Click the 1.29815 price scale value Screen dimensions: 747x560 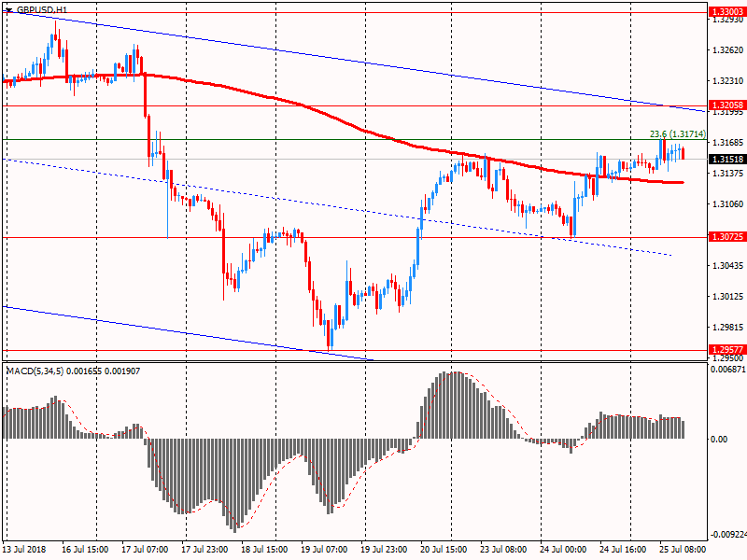pos(727,328)
